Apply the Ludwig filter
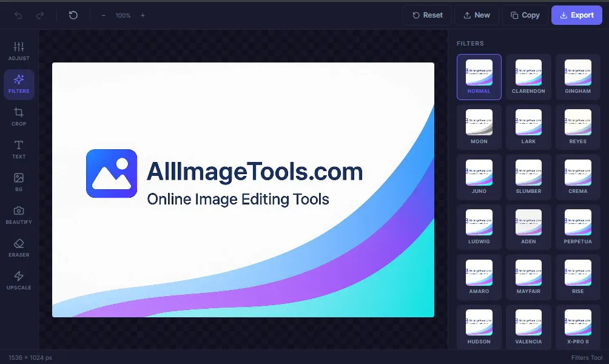The height and width of the screenshot is (364, 609). (x=479, y=227)
